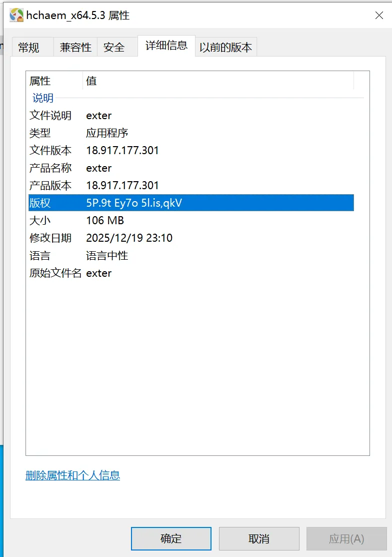Click date value 2025/12/19 23:10
Screen dimensions: 392x557
point(129,238)
